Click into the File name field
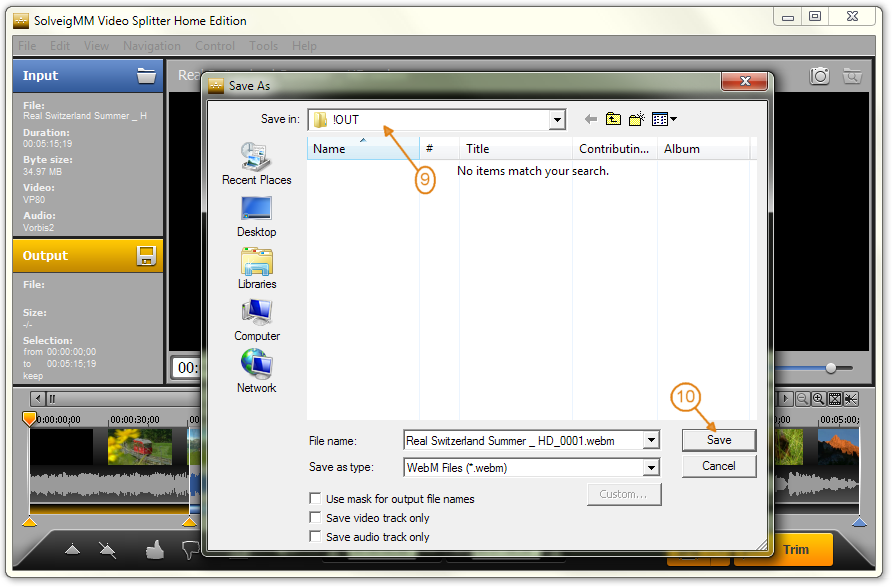Screen dimensions: 893x587 pos(524,440)
